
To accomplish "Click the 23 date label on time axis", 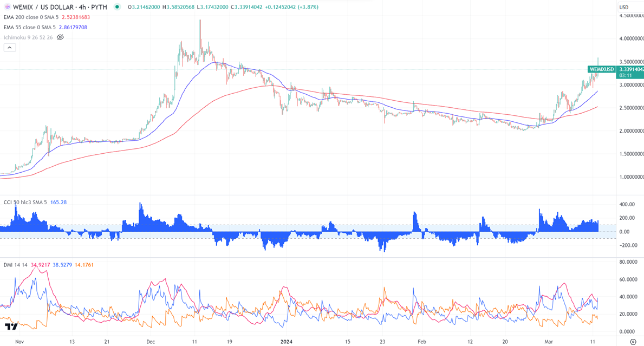I will 383,342.
